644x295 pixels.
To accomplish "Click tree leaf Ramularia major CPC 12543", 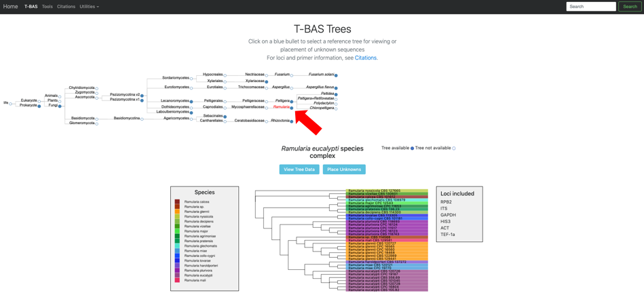I will point(387,203).
